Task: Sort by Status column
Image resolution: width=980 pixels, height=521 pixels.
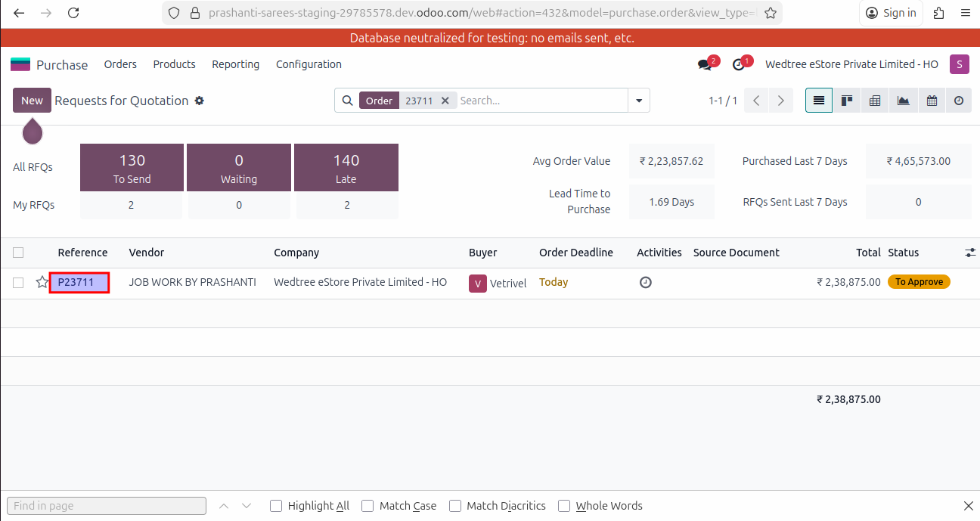Action: pyautogui.click(x=904, y=253)
